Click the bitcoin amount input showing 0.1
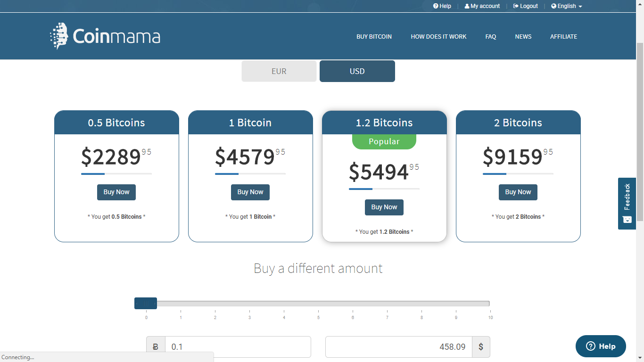 coord(238,347)
